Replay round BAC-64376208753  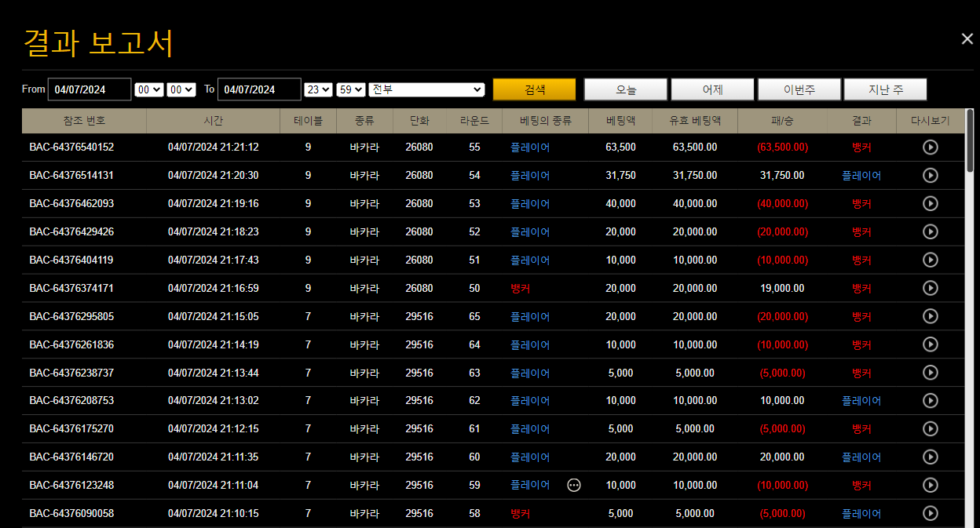coord(931,401)
